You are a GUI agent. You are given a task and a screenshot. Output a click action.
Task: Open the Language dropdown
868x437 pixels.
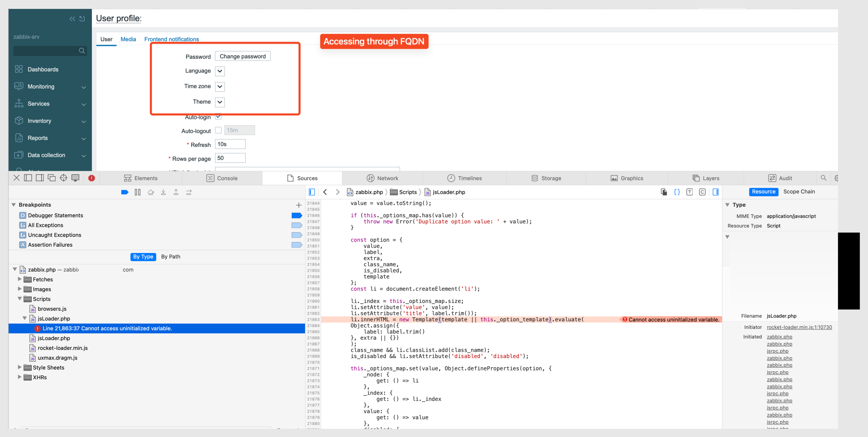point(220,71)
